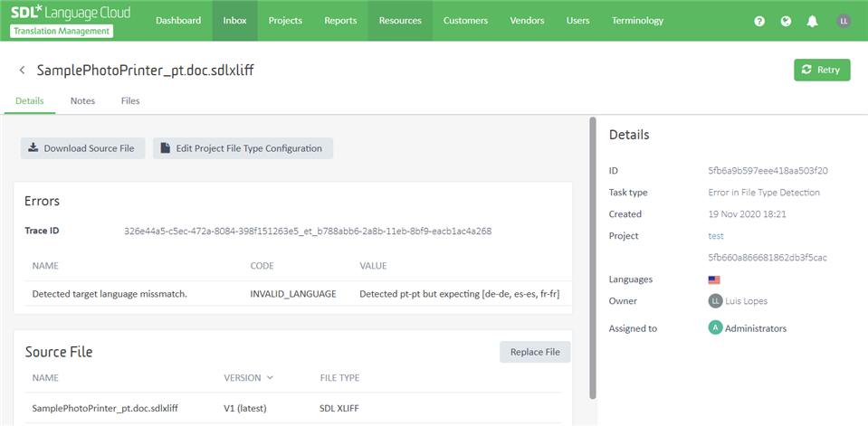This screenshot has width=868, height=426.
Task: Open the notifications bell icon
Action: [812, 21]
